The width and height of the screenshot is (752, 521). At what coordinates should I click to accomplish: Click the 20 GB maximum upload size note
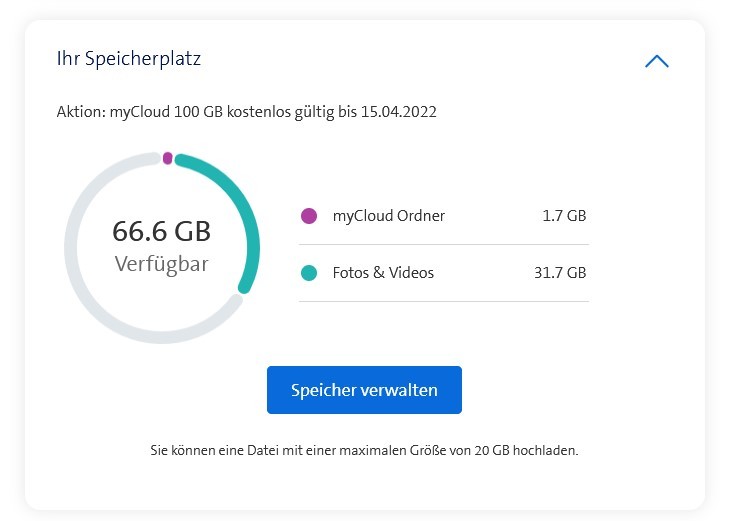pyautogui.click(x=364, y=451)
